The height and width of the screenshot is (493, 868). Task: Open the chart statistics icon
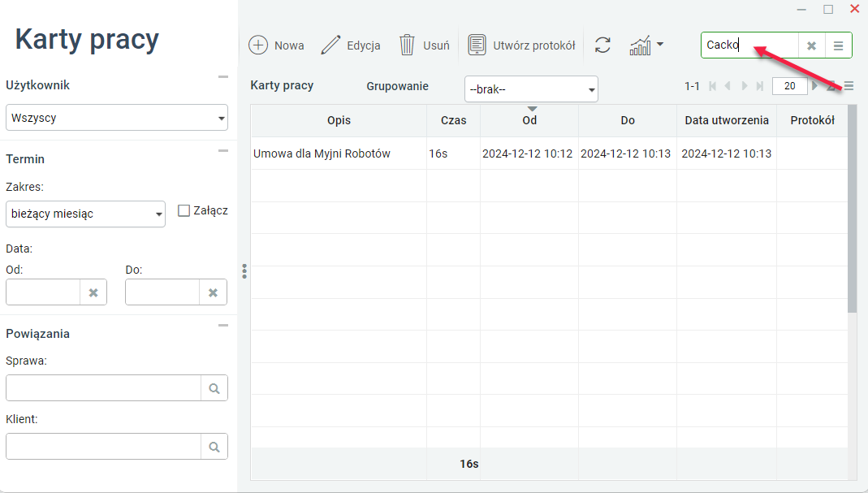640,45
